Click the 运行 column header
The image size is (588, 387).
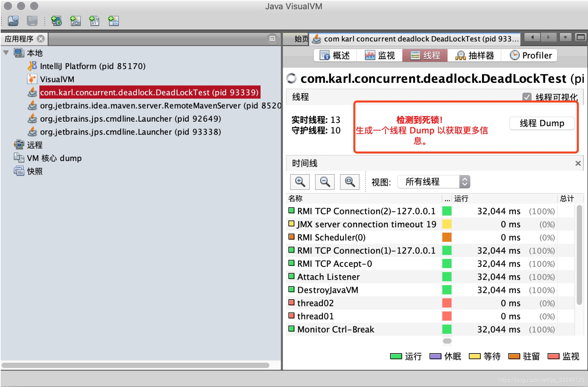[504, 198]
